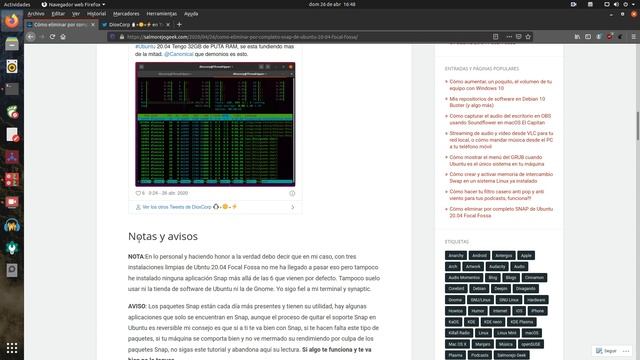
Task: Open the #Ubuntu hashtag link
Action: (x=145, y=47)
